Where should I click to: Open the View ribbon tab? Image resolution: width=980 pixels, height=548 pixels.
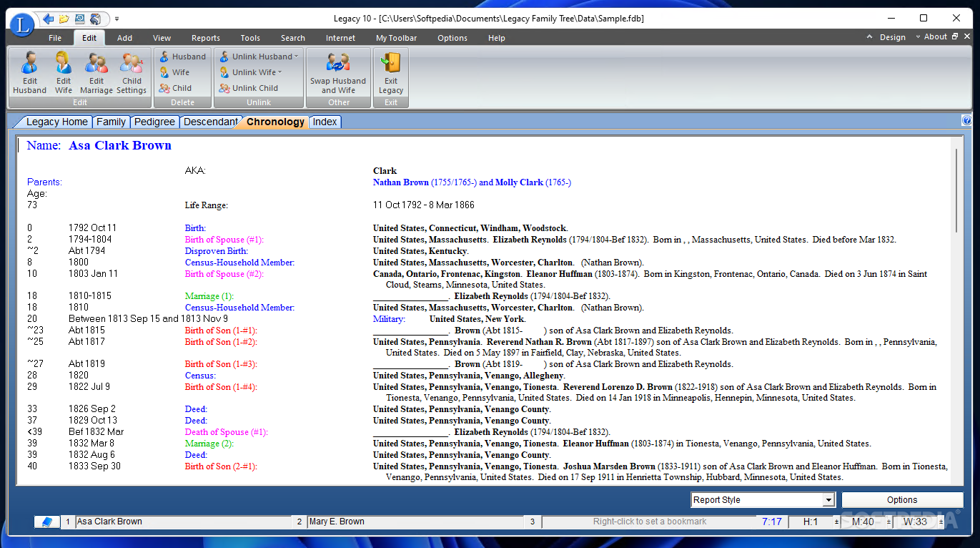[162, 38]
